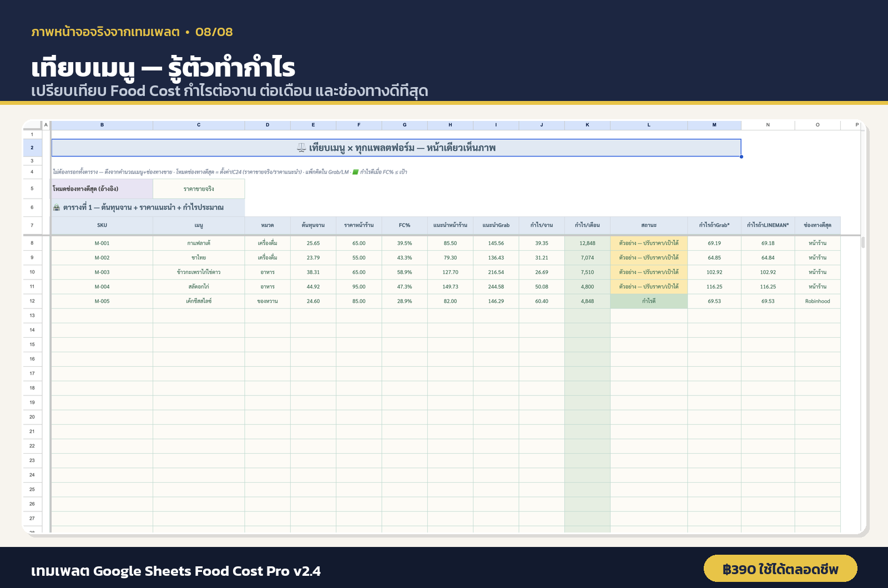Click the โหมดช่องทางดีสุด (อ้างอิง) label cell
Viewport: 888px width, 588px height.
coord(102,189)
